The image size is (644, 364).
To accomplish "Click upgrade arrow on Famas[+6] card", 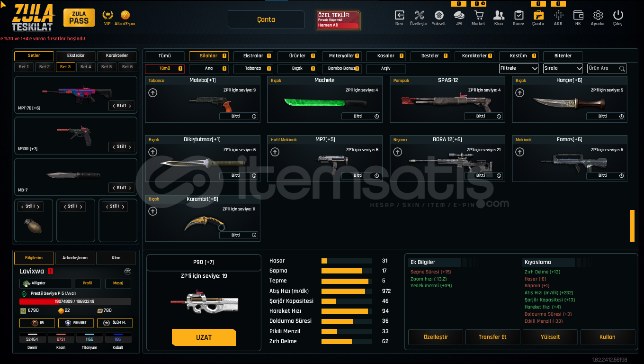I will [x=520, y=152].
